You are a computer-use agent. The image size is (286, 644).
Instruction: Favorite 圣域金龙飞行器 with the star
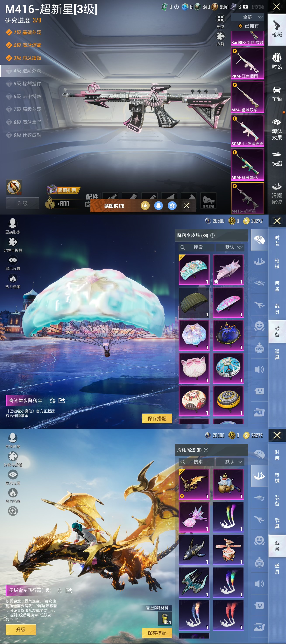tap(60, 590)
